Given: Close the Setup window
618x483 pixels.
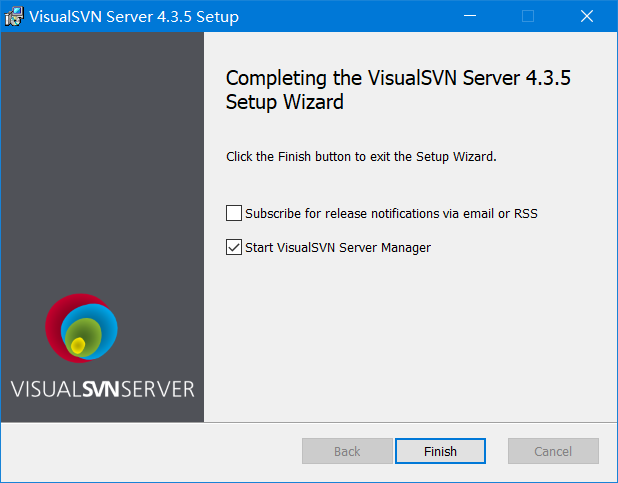Looking at the screenshot, I should pyautogui.click(x=587, y=16).
